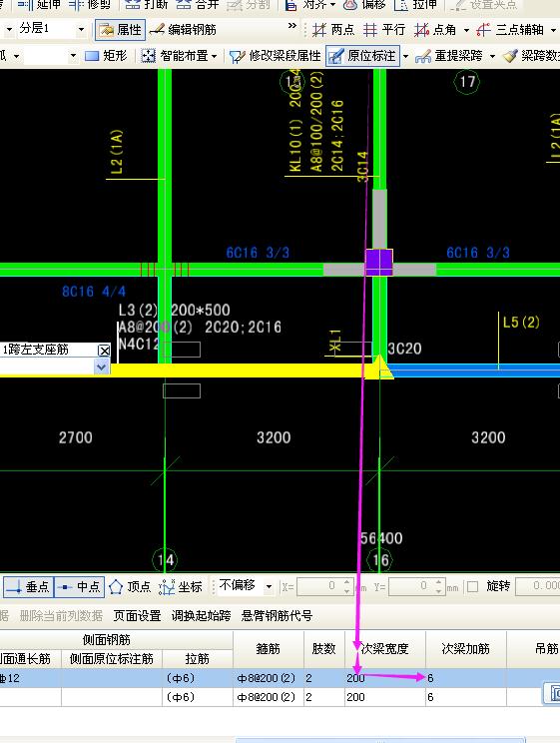560x743 pixels.
Task: Click the 智能布置 smart layout tool
Action: [175, 56]
